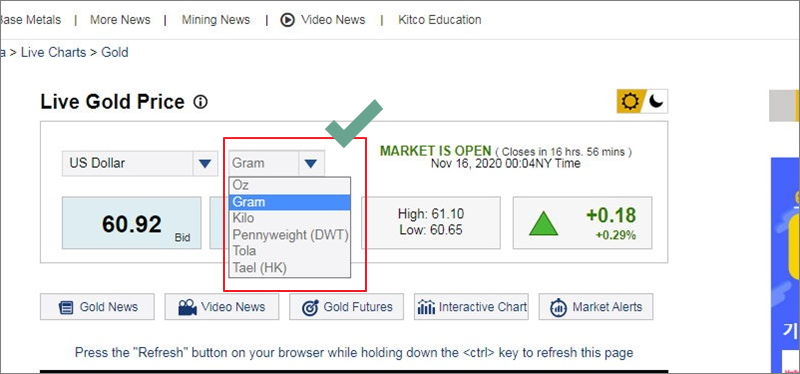The height and width of the screenshot is (374, 800).
Task: Open the Live Gold Price info icon
Action: click(x=201, y=103)
